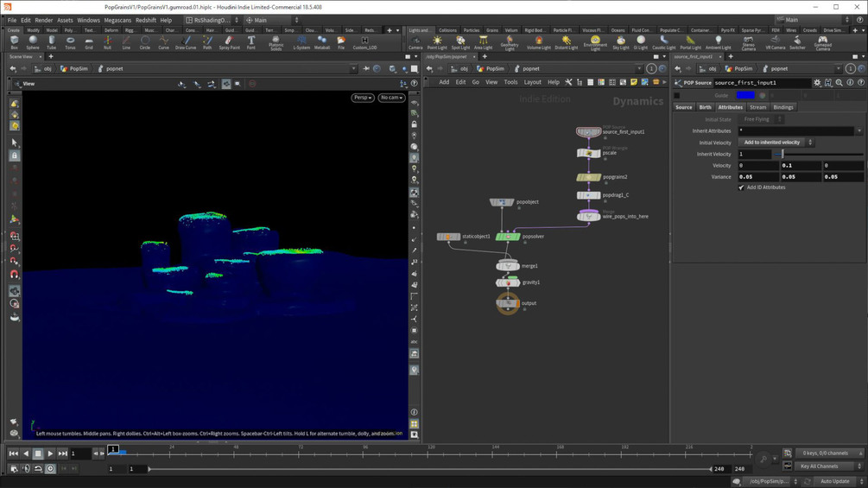
Task: Select the Circle shelf tool
Action: pos(144,42)
